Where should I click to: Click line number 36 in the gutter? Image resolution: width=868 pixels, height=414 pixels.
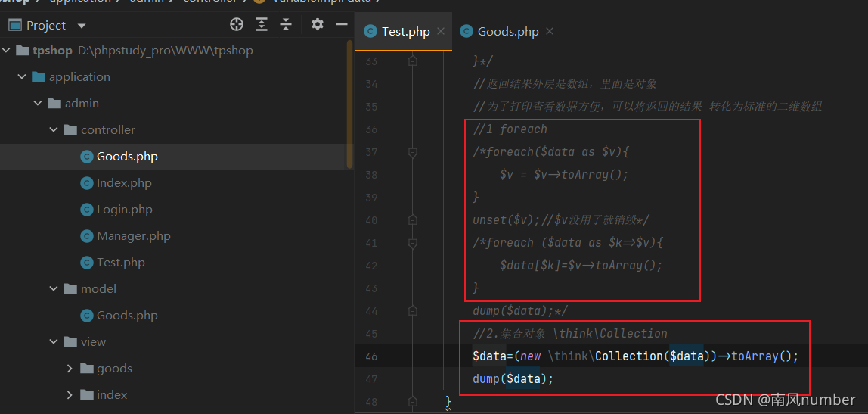pos(371,129)
